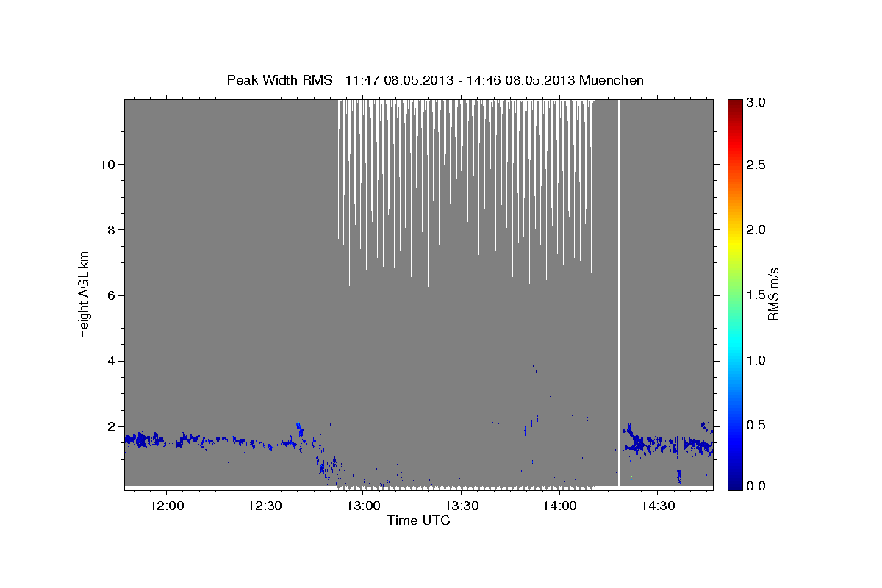Click the 12:30 time tick label
Screen dimensions: 882x588
click(264, 506)
